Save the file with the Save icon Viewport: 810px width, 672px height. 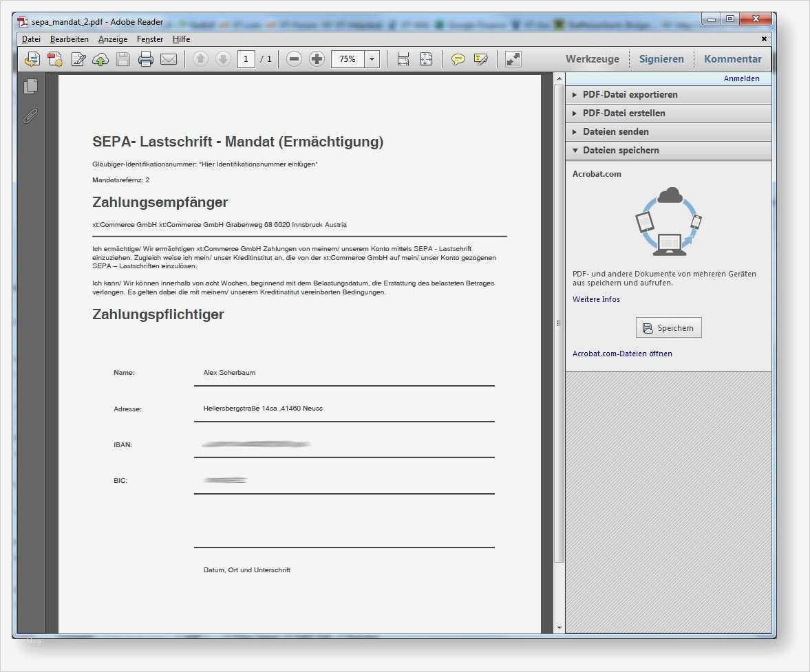pos(123,58)
